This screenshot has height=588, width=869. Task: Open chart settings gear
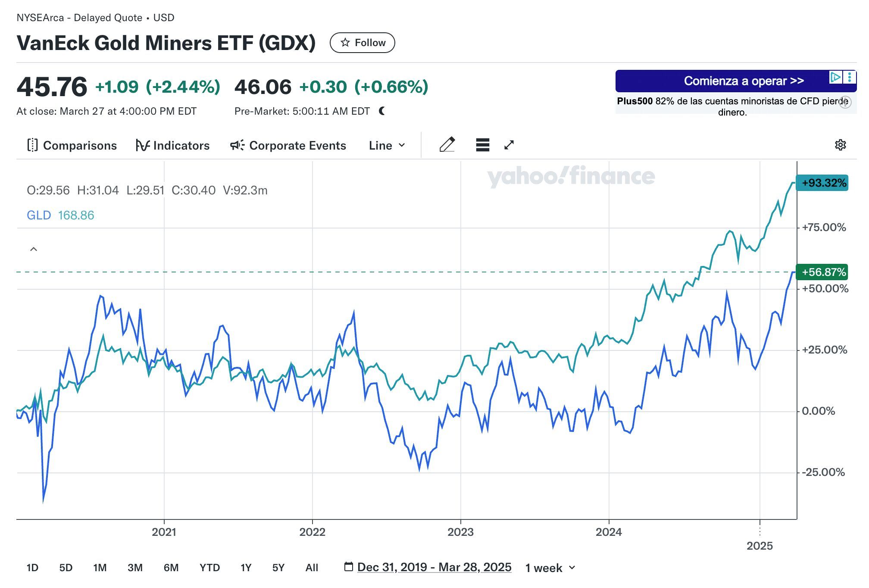click(840, 145)
